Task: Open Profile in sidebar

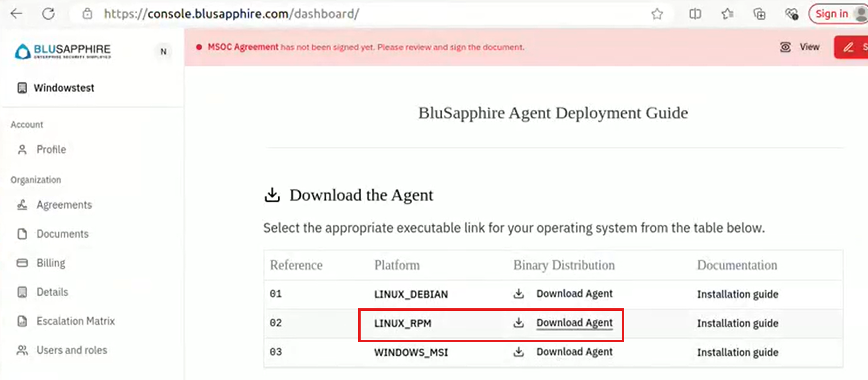Action: pos(51,149)
